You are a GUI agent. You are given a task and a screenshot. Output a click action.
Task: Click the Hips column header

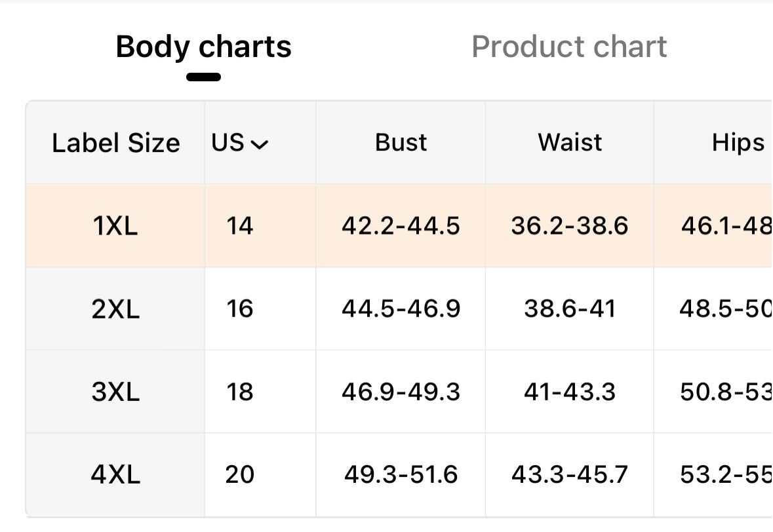738,142
